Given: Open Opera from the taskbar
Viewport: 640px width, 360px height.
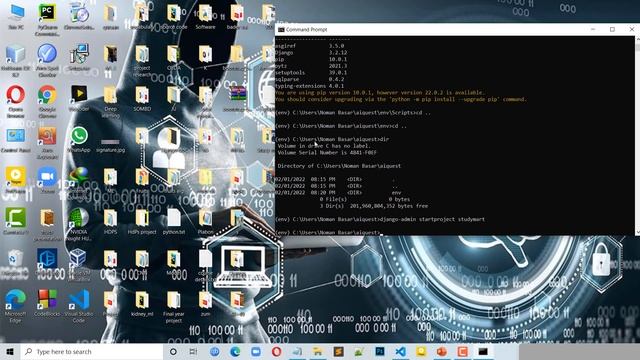Looking at the screenshot, I should [276, 351].
